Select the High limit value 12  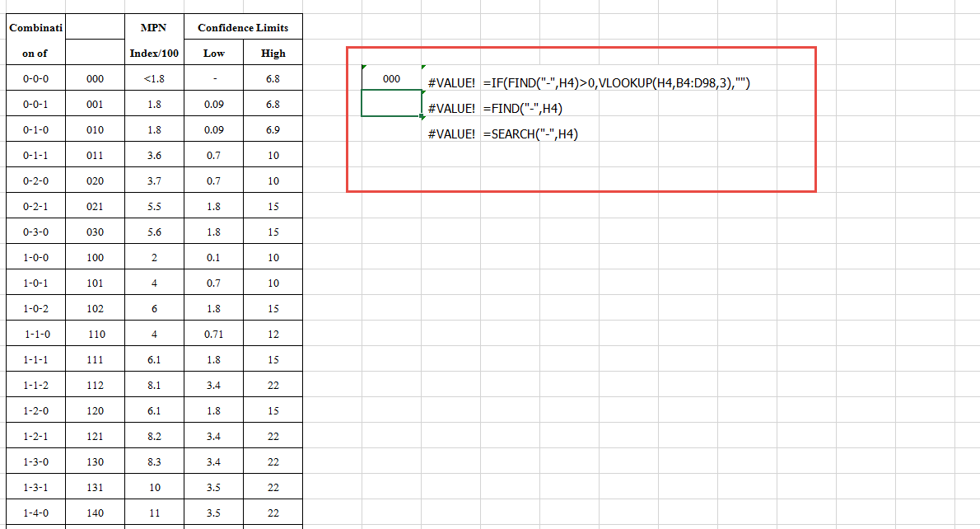point(273,335)
